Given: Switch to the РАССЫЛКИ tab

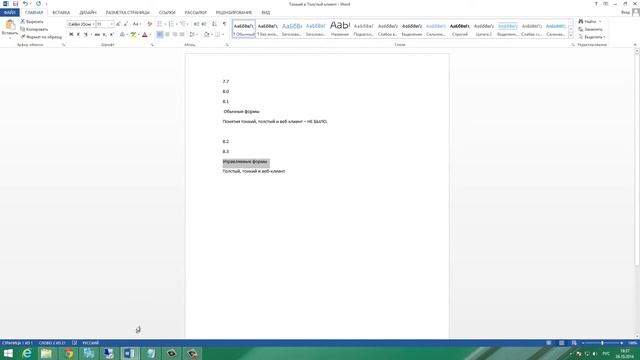Looking at the screenshot, I should (x=196, y=12).
